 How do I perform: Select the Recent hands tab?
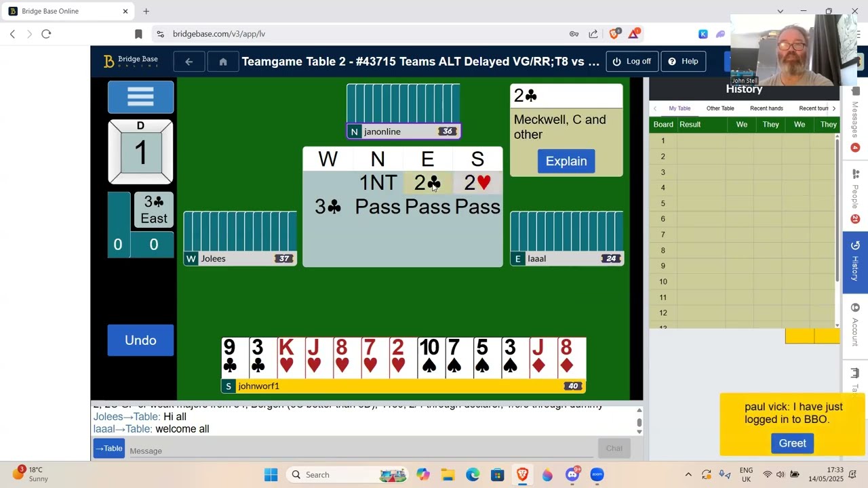(x=766, y=108)
